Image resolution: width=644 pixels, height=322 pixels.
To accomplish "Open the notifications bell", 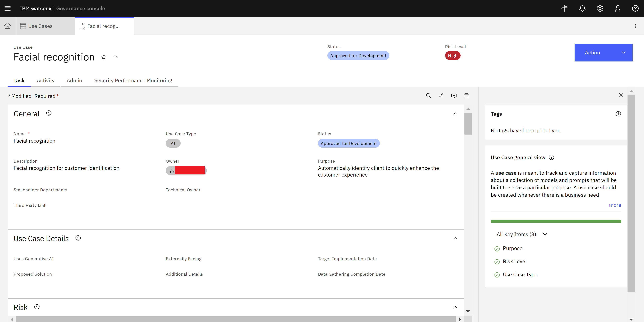I will [582, 8].
